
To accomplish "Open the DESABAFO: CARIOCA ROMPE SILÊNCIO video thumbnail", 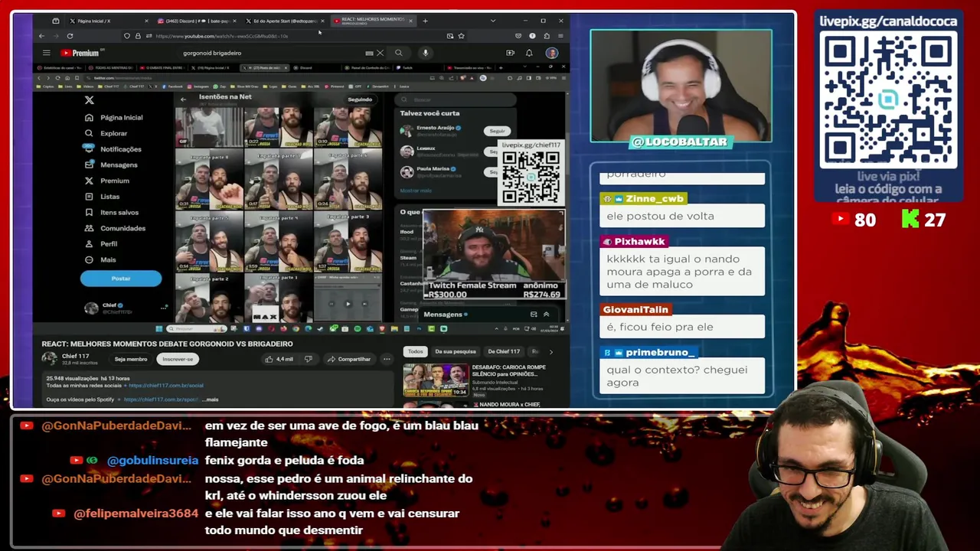I will click(436, 380).
